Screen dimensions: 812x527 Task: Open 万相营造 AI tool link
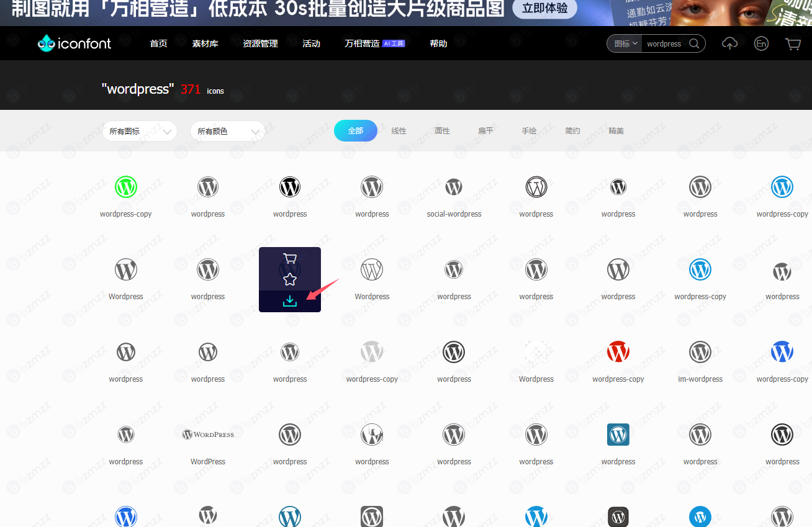pyautogui.click(x=375, y=43)
